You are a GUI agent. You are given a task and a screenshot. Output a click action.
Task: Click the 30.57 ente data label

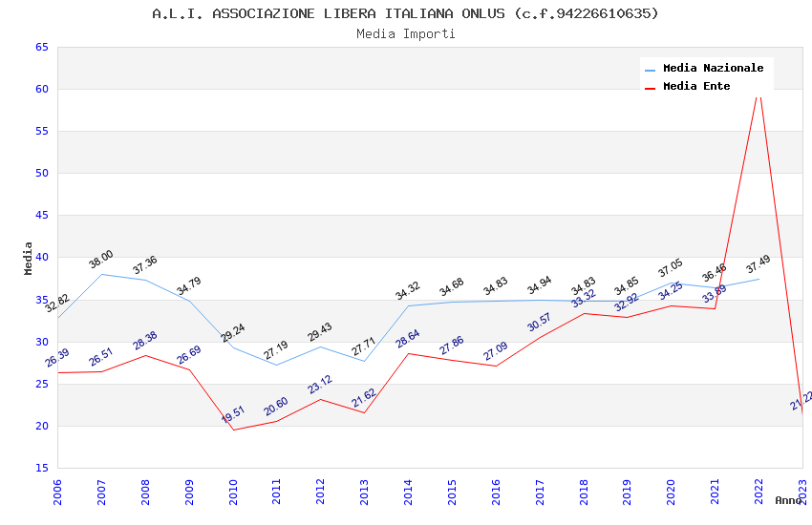coord(539,322)
